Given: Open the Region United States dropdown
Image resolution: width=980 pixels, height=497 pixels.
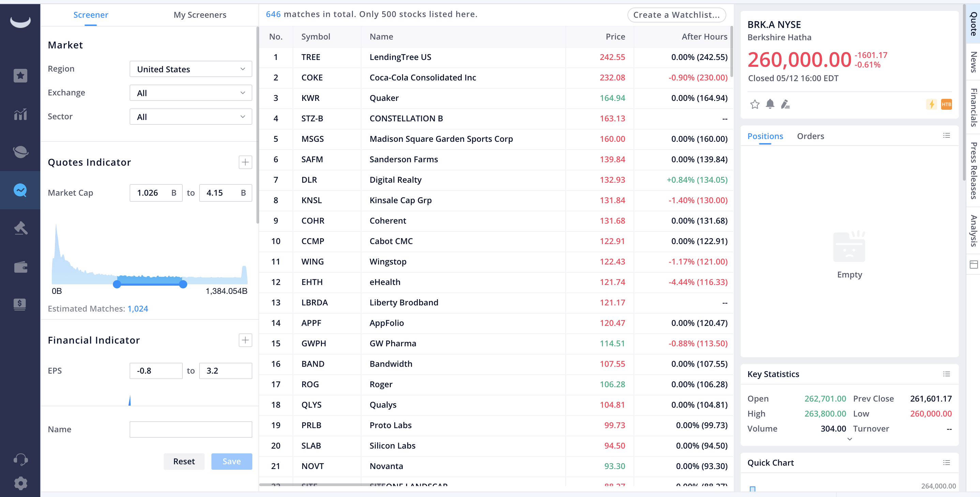Looking at the screenshot, I should (x=191, y=69).
